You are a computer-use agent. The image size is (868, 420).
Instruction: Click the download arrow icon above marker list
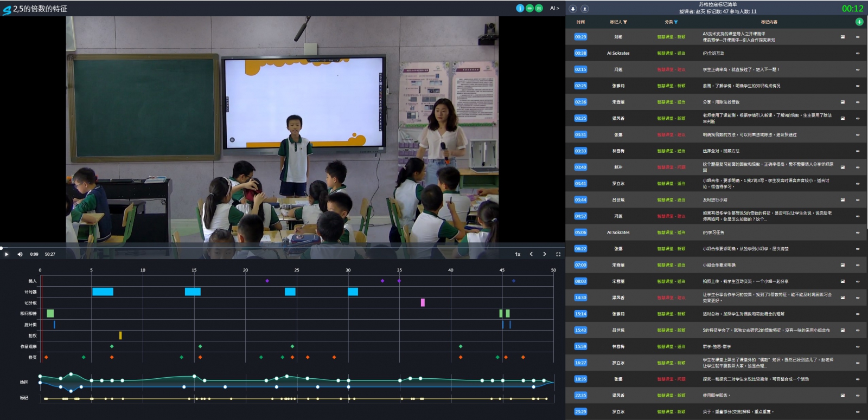click(573, 9)
